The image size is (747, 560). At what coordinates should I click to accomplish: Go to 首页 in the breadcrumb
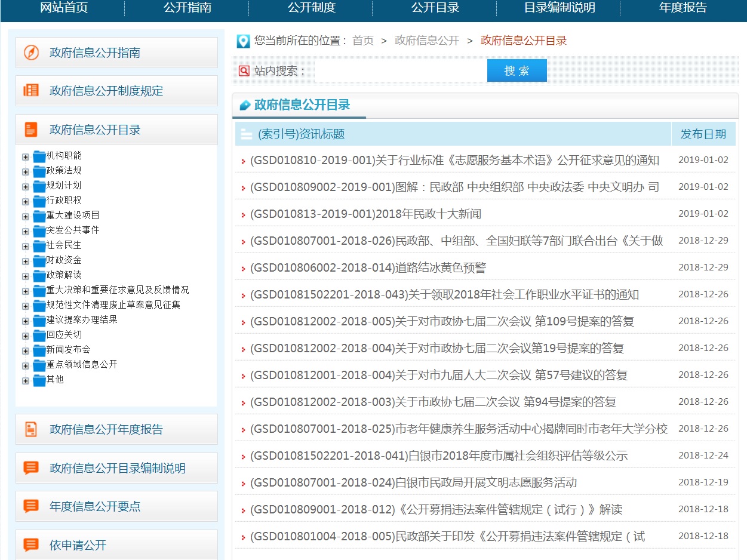(363, 41)
